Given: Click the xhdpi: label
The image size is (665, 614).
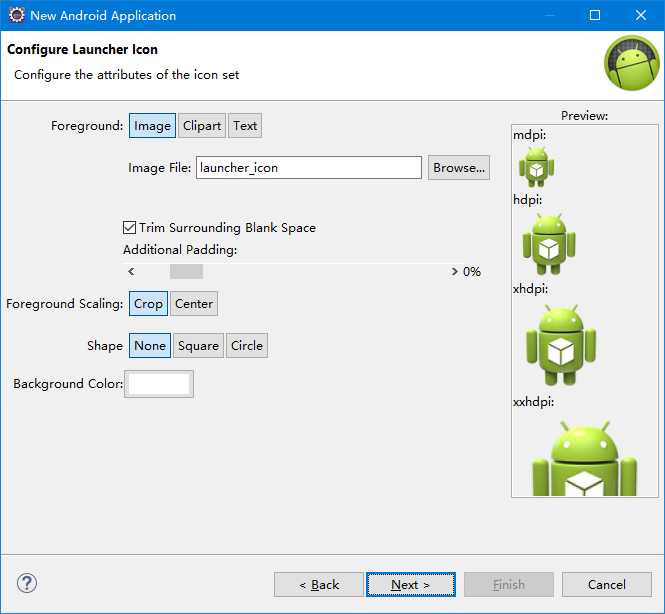Looking at the screenshot, I should click(531, 289).
